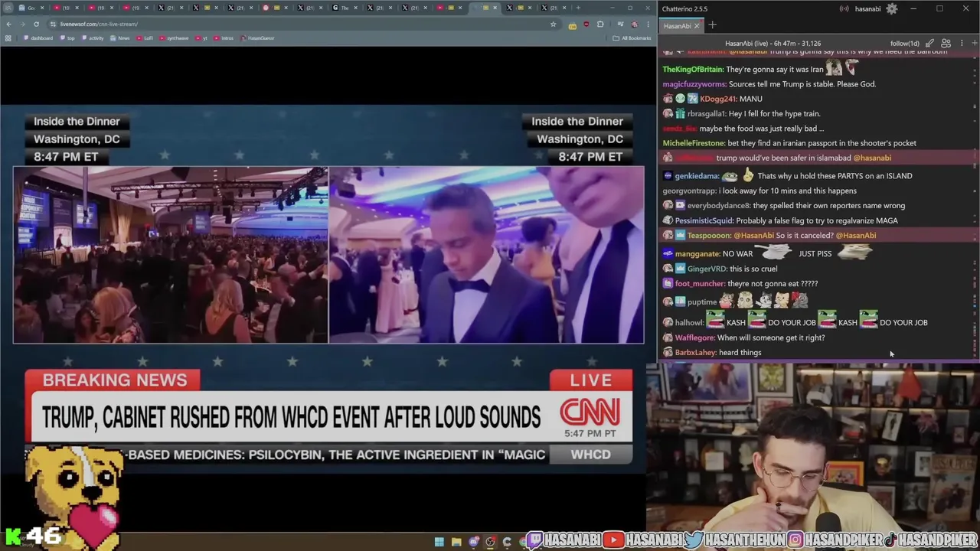Click username TheKingOfBritain in chat

[693, 70]
